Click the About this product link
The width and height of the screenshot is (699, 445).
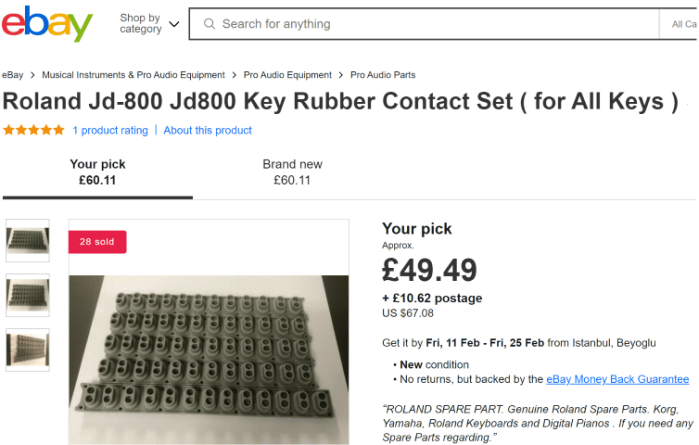(208, 130)
